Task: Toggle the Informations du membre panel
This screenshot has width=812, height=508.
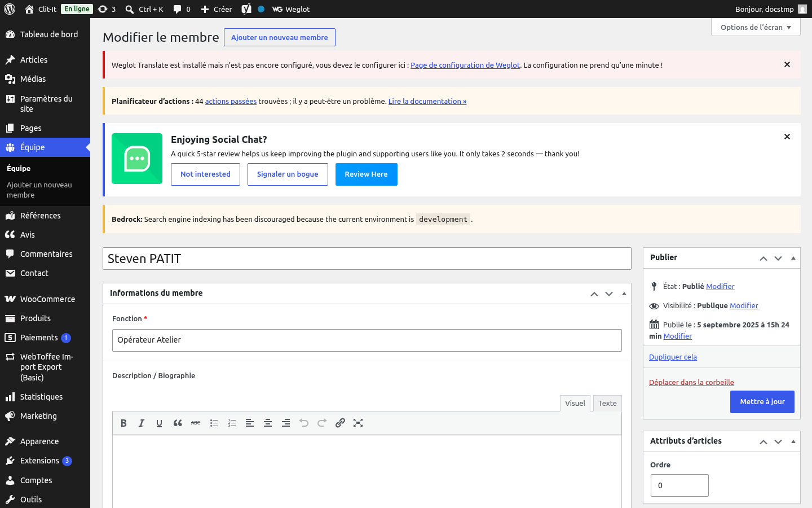Action: click(x=624, y=294)
